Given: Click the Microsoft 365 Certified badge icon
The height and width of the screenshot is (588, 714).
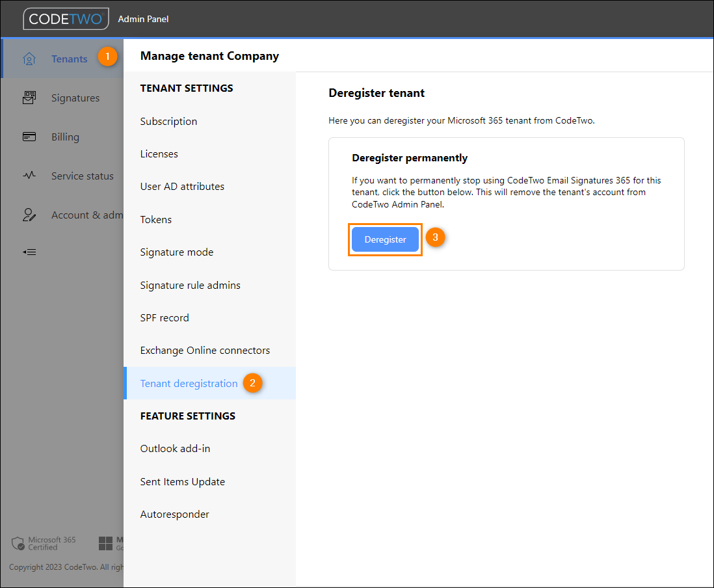Looking at the screenshot, I should coord(18,543).
